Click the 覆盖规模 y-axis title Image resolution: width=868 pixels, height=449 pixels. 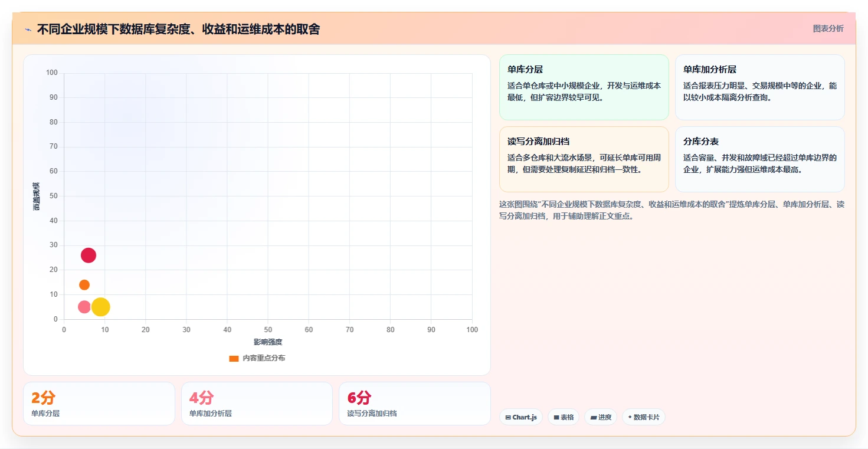37,196
